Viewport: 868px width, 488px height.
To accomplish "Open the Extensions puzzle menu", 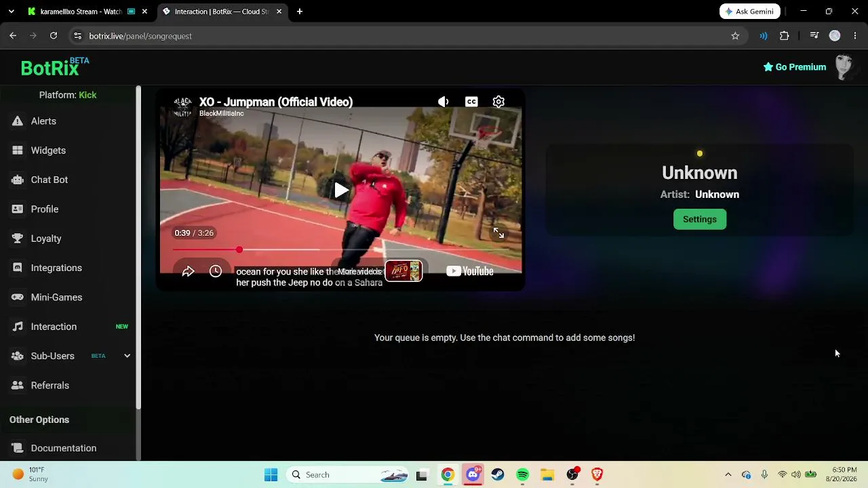I will point(785,36).
